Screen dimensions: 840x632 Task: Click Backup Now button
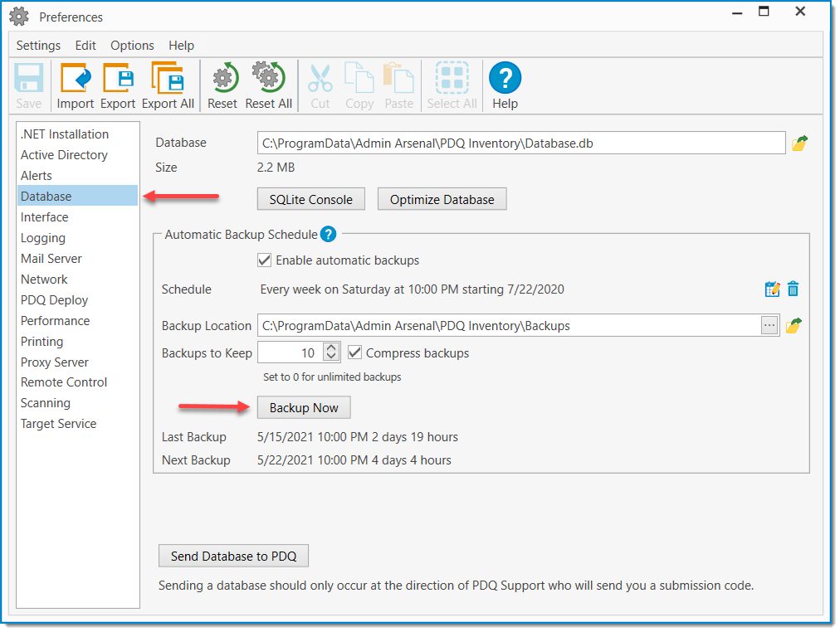point(304,407)
